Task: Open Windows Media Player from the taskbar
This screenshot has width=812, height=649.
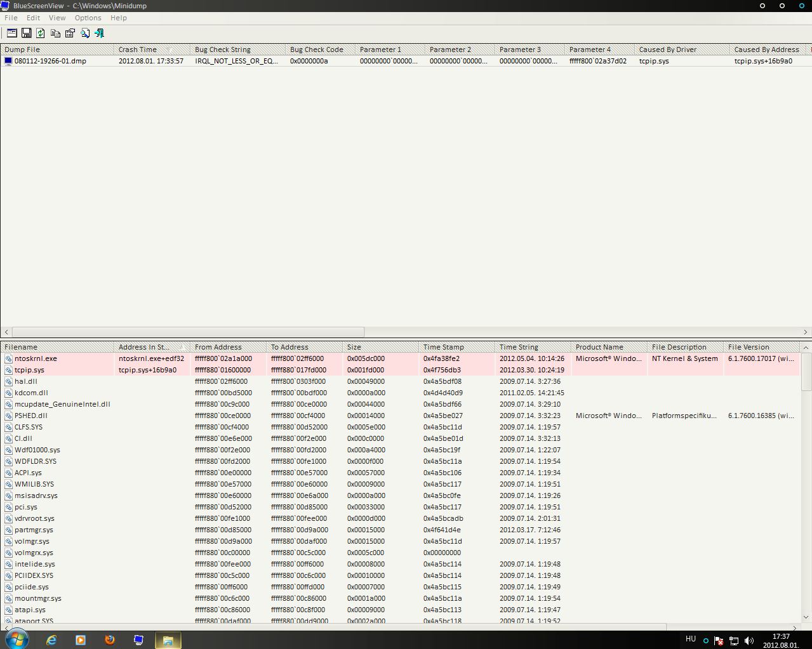Action: pos(81,639)
